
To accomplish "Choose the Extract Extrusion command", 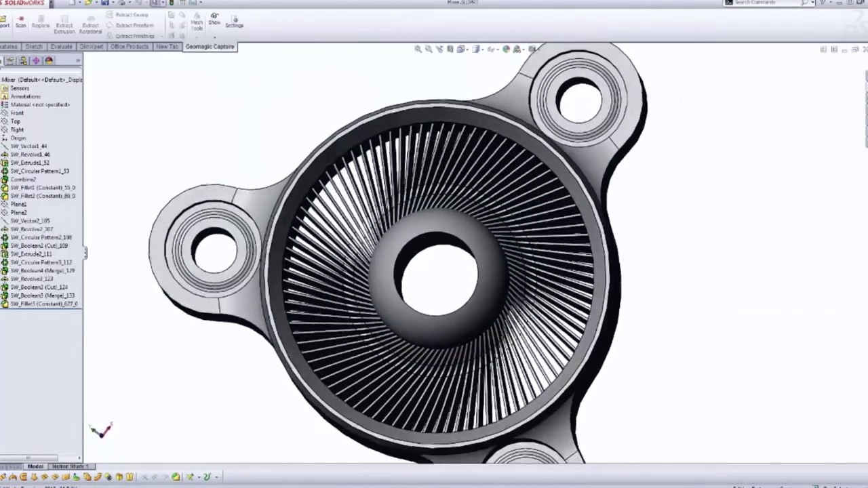I will click(x=64, y=24).
